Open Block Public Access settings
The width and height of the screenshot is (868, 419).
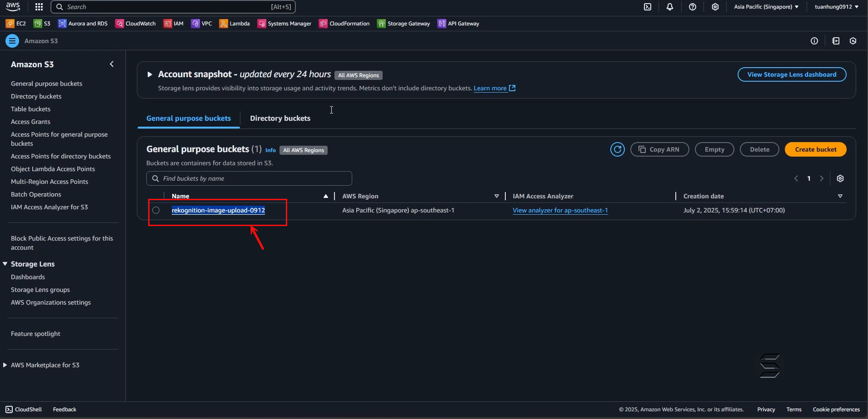click(62, 243)
